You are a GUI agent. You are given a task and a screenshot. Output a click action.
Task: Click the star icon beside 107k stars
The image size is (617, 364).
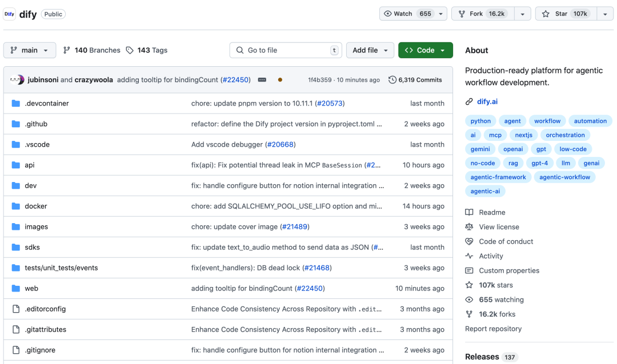(469, 285)
